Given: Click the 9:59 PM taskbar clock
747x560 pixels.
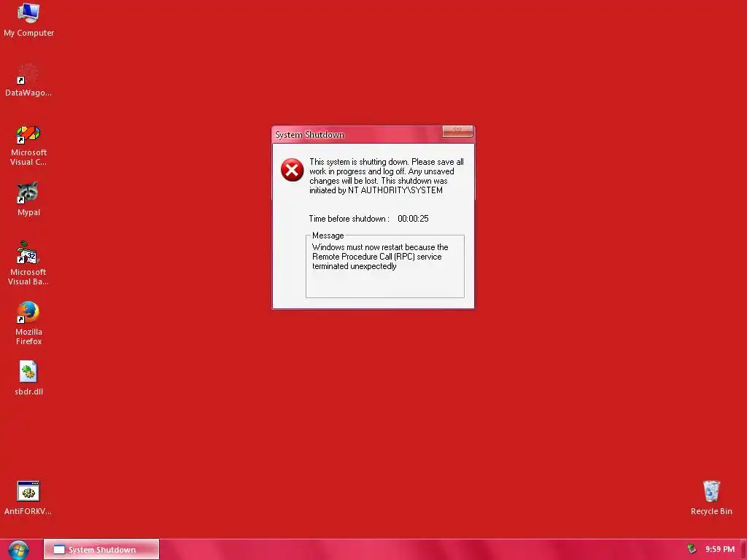Looking at the screenshot, I should coord(720,549).
